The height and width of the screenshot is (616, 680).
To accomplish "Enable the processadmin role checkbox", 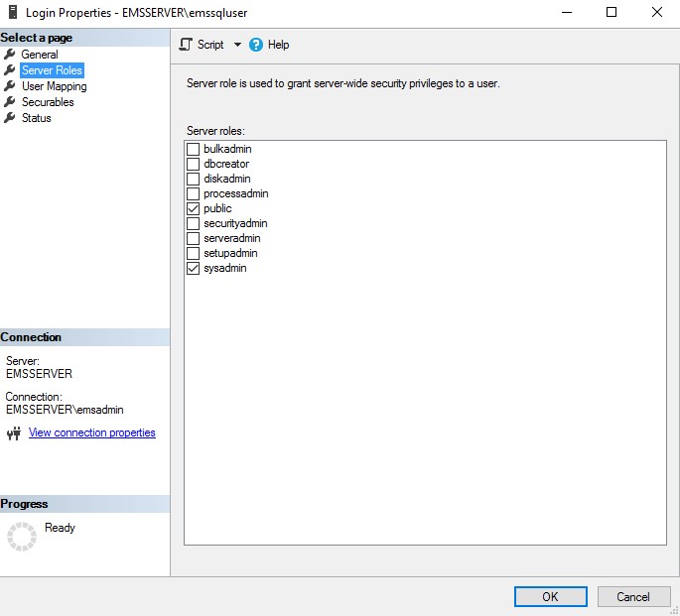I will [x=193, y=193].
